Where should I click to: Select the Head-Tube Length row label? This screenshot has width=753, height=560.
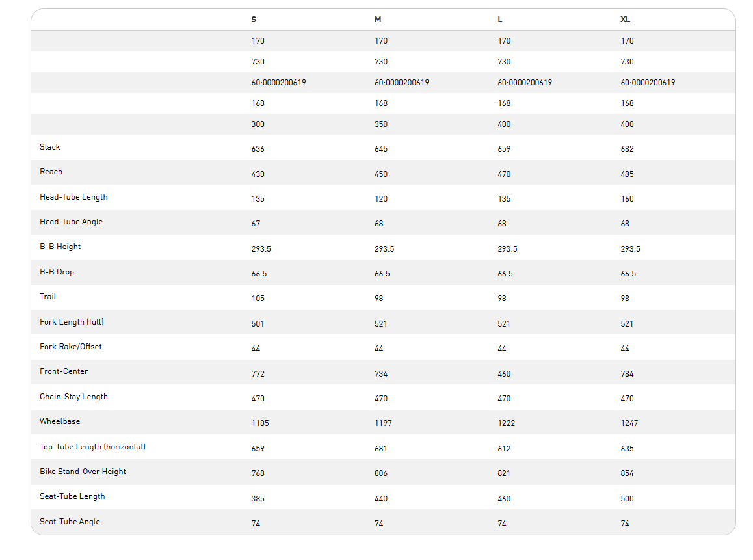[73, 197]
